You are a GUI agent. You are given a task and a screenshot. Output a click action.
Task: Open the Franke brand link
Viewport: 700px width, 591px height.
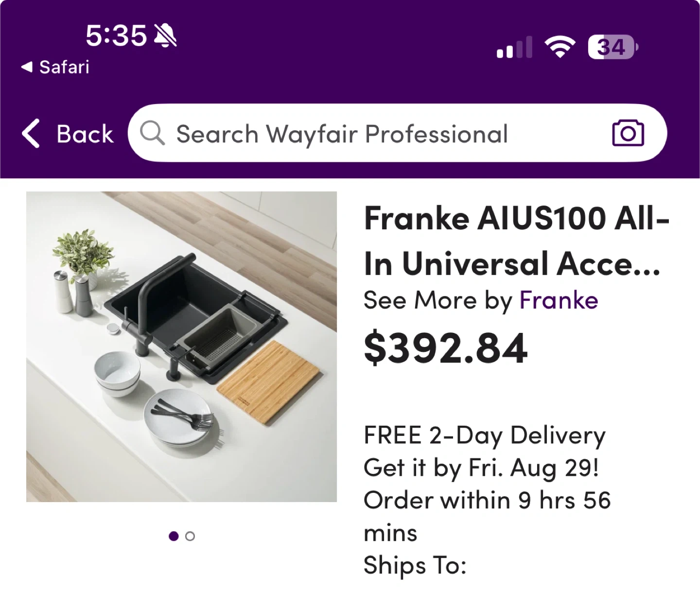(559, 300)
